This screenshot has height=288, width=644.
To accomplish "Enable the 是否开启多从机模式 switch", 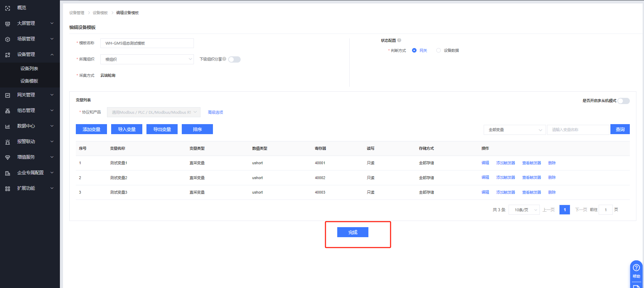I will coord(623,101).
